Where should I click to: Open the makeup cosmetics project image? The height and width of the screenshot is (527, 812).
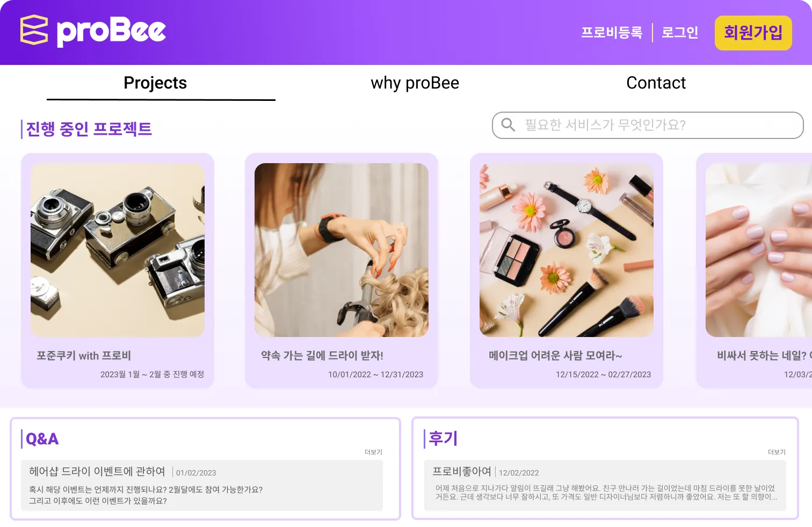coord(567,250)
